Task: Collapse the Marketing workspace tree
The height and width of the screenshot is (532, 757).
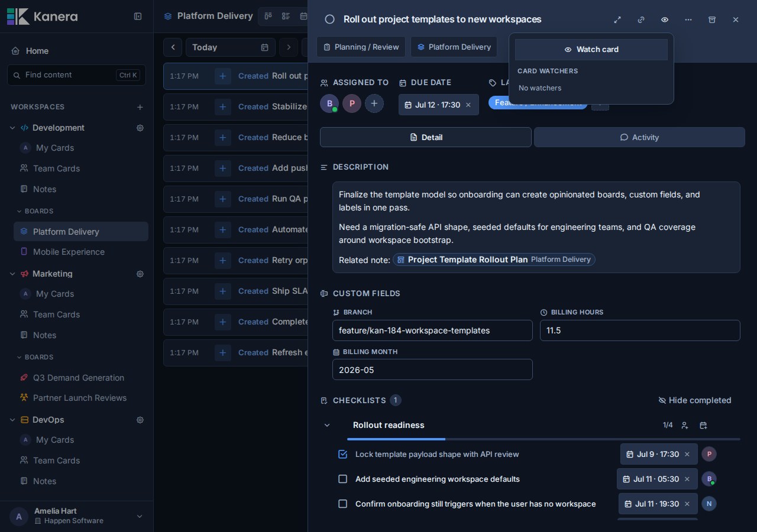Action: coord(12,274)
